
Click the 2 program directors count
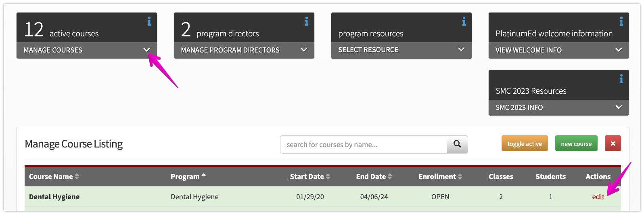click(x=186, y=30)
